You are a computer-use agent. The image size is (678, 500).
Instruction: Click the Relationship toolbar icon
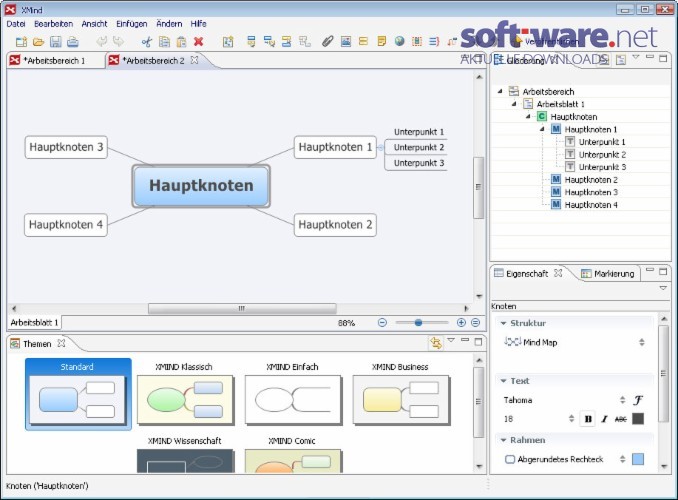tap(452, 42)
